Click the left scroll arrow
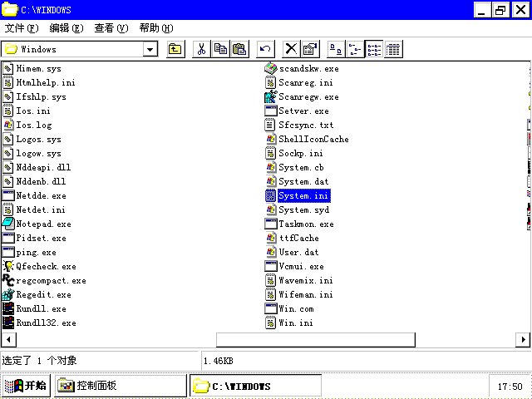Screen dimensions: 532x399 (8, 339)
